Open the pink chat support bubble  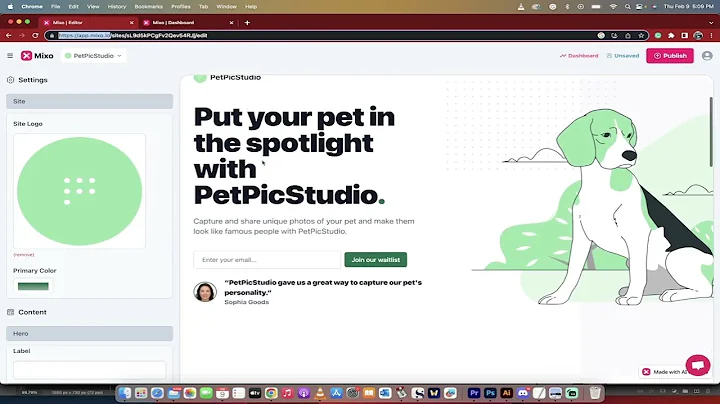(x=698, y=365)
